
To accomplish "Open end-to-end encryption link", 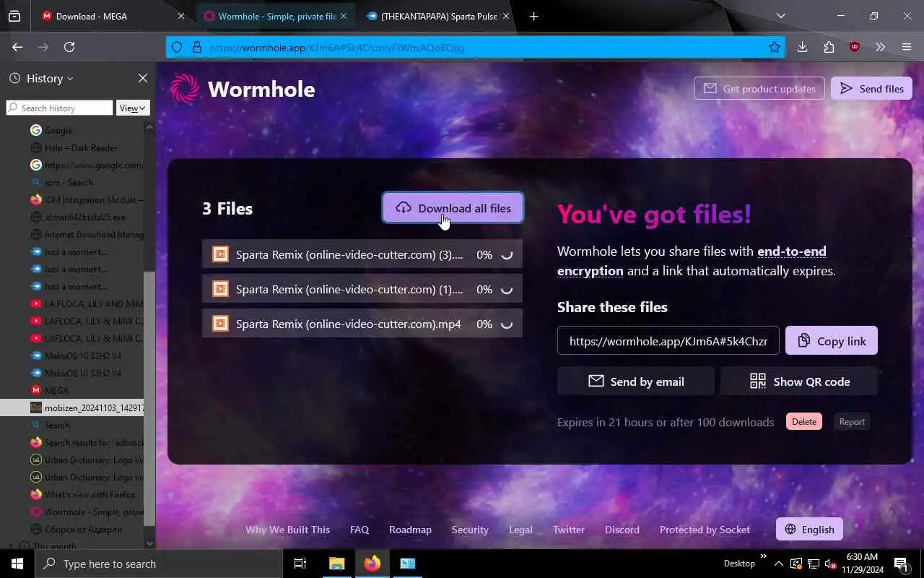I will click(692, 261).
